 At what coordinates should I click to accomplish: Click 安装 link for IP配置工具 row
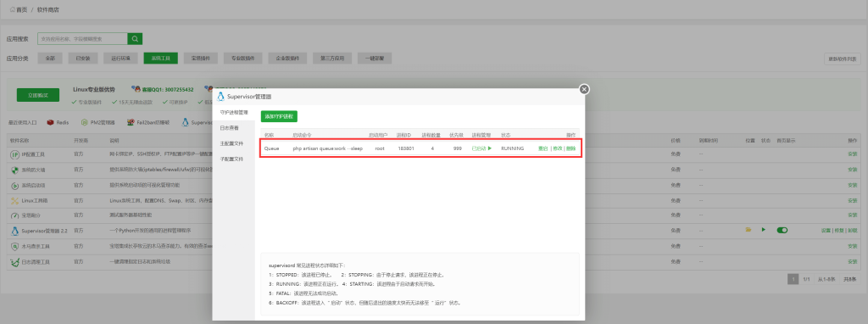point(853,154)
